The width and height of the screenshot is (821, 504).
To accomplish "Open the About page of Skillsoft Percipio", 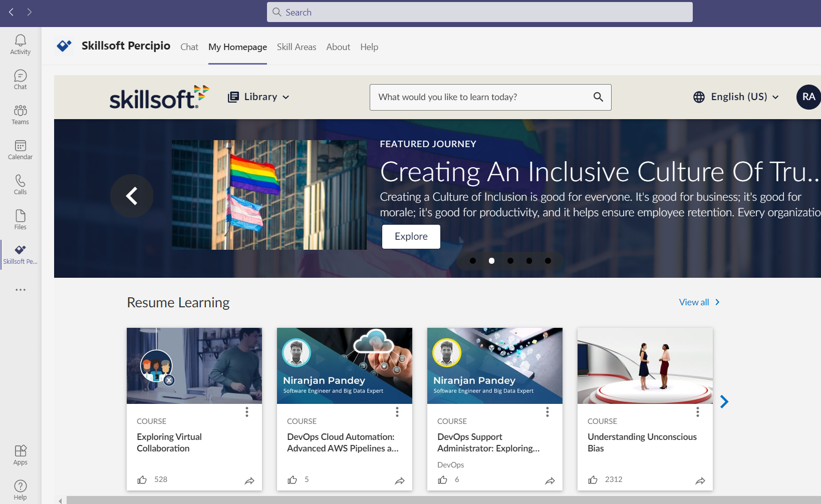I will 338,47.
